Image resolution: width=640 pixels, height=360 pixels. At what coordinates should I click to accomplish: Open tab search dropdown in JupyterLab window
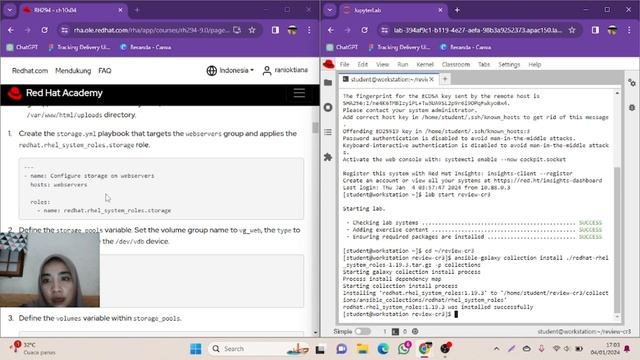(x=330, y=10)
